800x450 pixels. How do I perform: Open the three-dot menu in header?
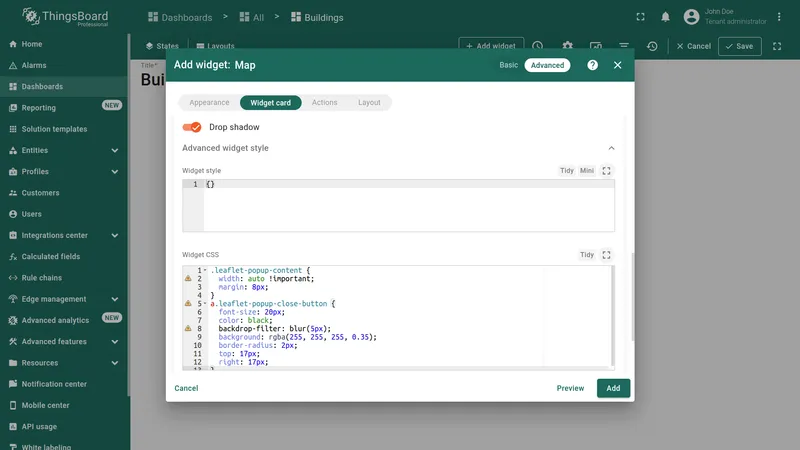pos(779,17)
